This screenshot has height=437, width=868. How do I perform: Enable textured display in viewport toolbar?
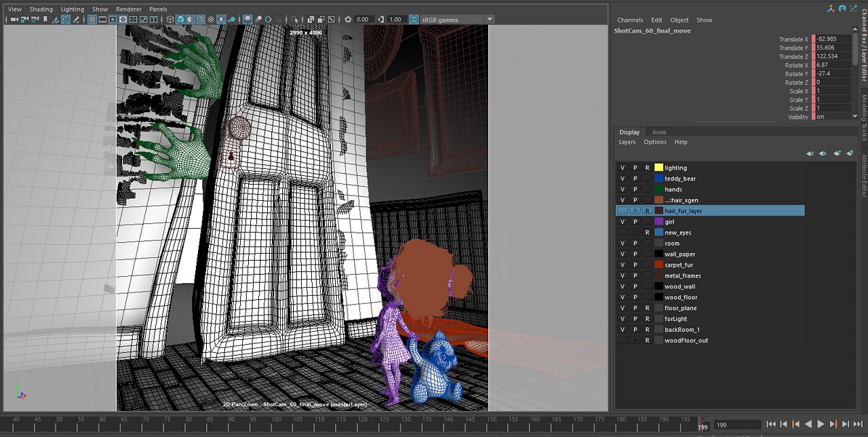pyautogui.click(x=211, y=20)
